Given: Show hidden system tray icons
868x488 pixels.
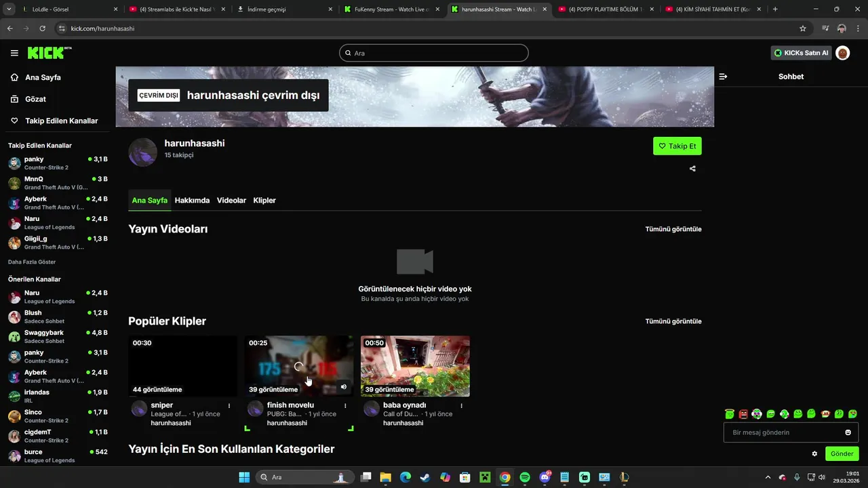Looking at the screenshot, I should [768, 477].
